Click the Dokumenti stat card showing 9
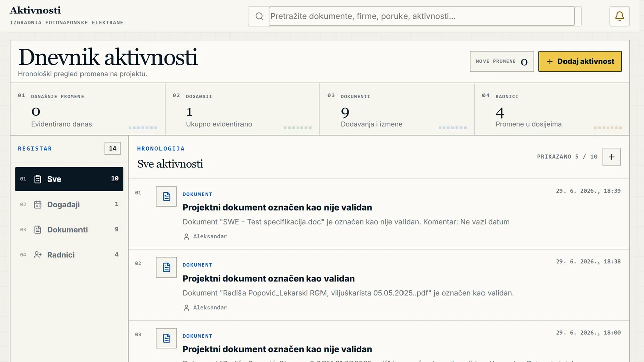The height and width of the screenshot is (362, 644). (x=397, y=109)
